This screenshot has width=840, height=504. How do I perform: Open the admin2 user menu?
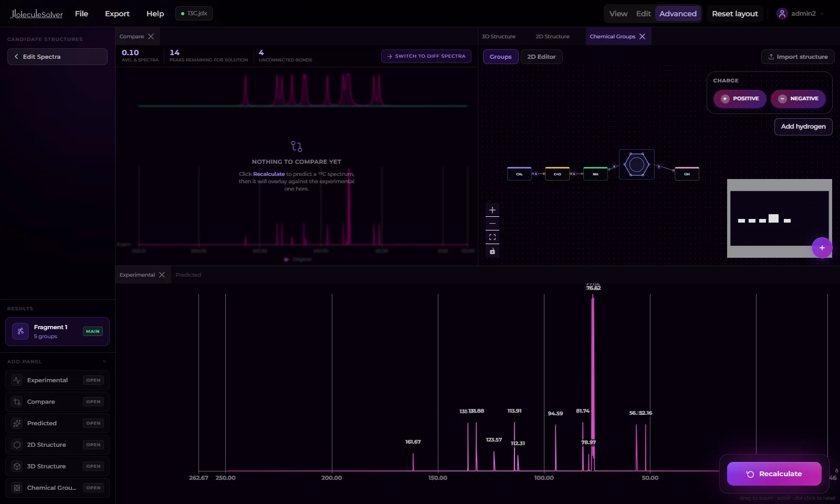coord(800,14)
